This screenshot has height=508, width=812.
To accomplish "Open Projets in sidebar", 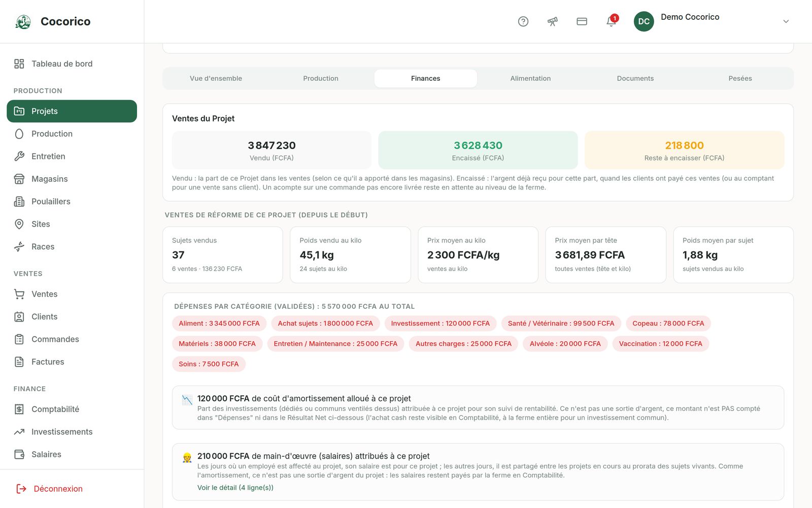I will click(x=72, y=111).
